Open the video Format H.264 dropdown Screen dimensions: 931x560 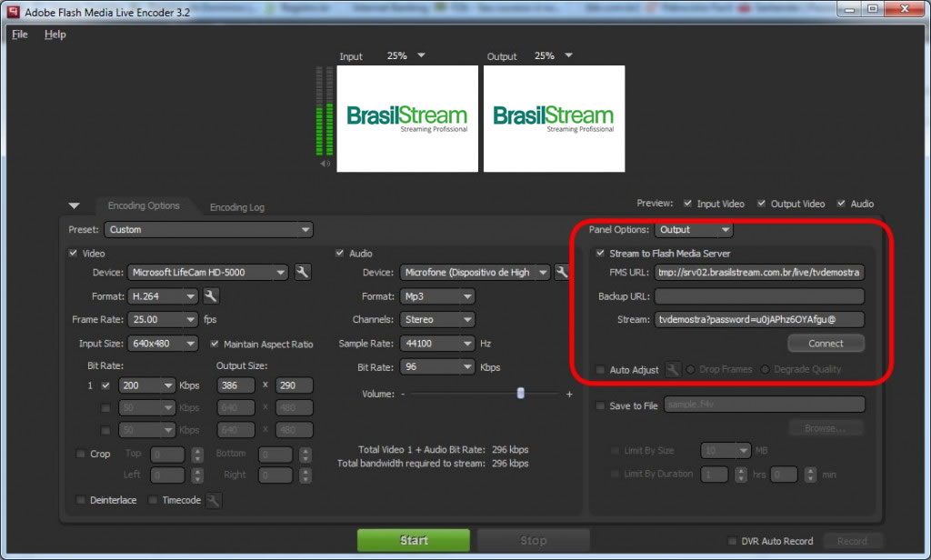click(164, 295)
